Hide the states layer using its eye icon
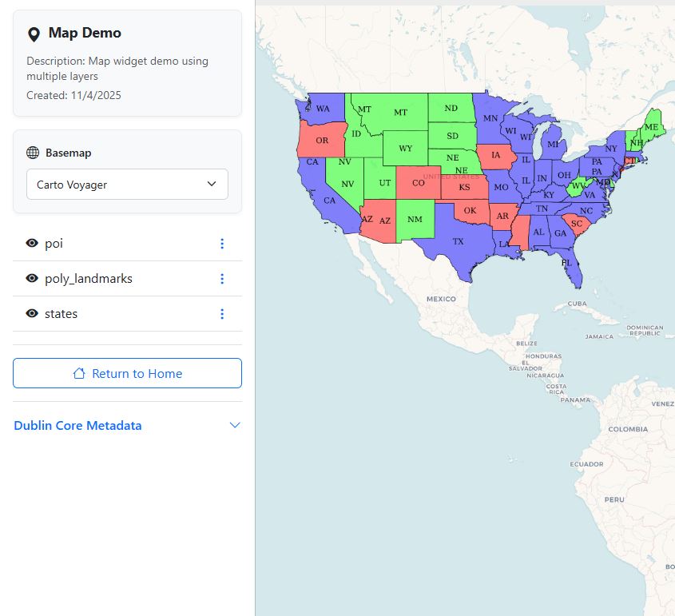The height and width of the screenshot is (616, 675). [32, 314]
